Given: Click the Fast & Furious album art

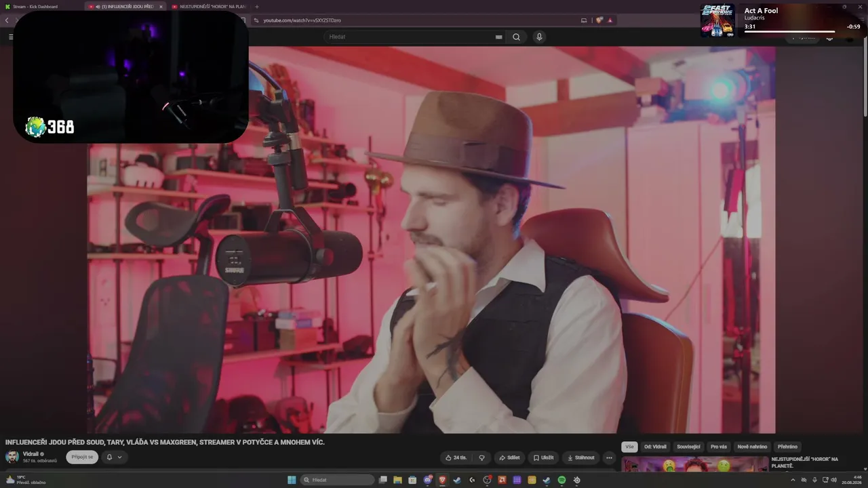Looking at the screenshot, I should pyautogui.click(x=717, y=20).
